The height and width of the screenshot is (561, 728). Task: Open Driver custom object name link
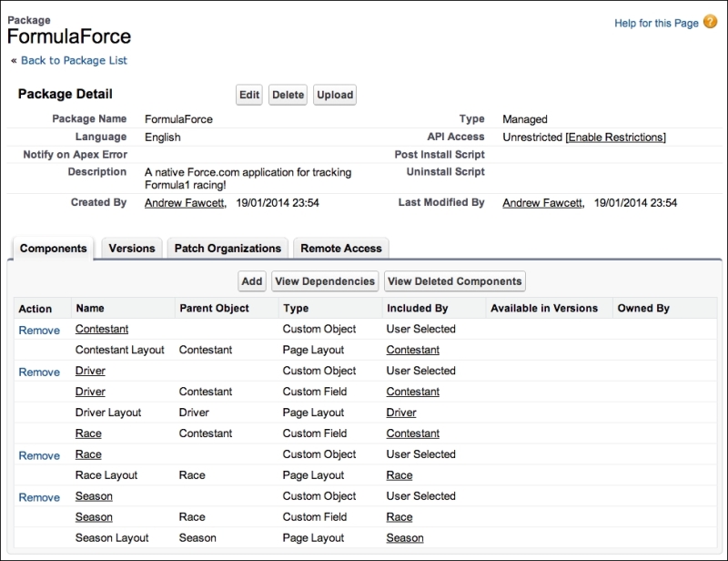[x=90, y=371]
